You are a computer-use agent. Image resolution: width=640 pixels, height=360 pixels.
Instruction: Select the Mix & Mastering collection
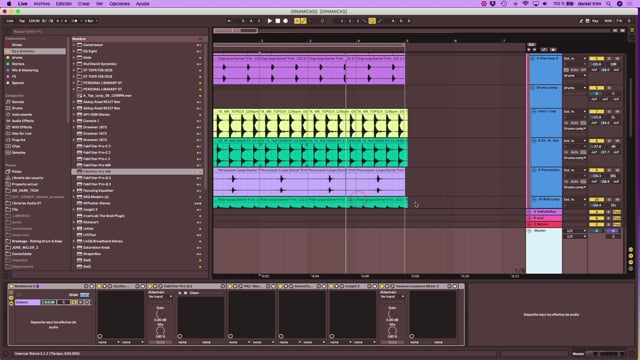click(25, 70)
